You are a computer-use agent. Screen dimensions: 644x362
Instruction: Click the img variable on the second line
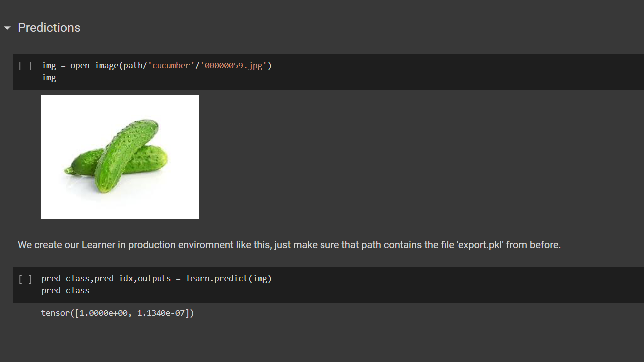coord(48,77)
